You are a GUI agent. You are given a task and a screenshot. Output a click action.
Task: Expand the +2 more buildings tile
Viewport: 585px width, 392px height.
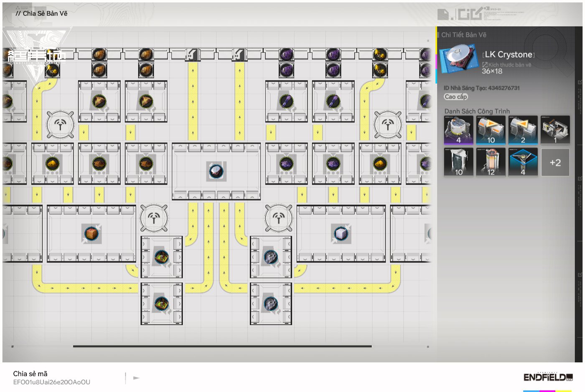pyautogui.click(x=555, y=162)
